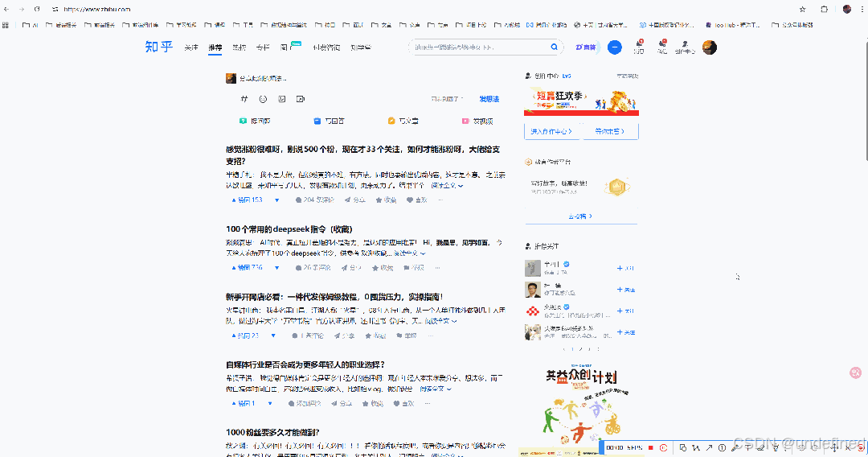Open the 圈子 tab with New badge
Image resolution: width=868 pixels, height=457 pixels.
click(x=290, y=47)
